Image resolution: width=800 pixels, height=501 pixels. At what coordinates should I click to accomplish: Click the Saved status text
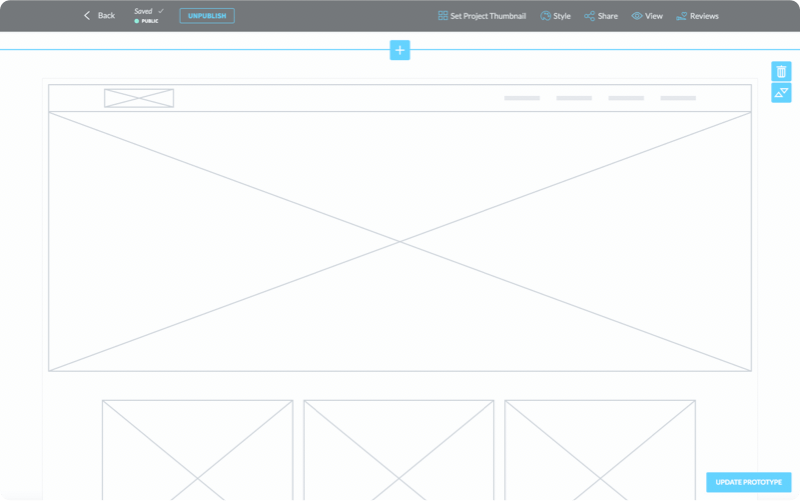pyautogui.click(x=143, y=11)
